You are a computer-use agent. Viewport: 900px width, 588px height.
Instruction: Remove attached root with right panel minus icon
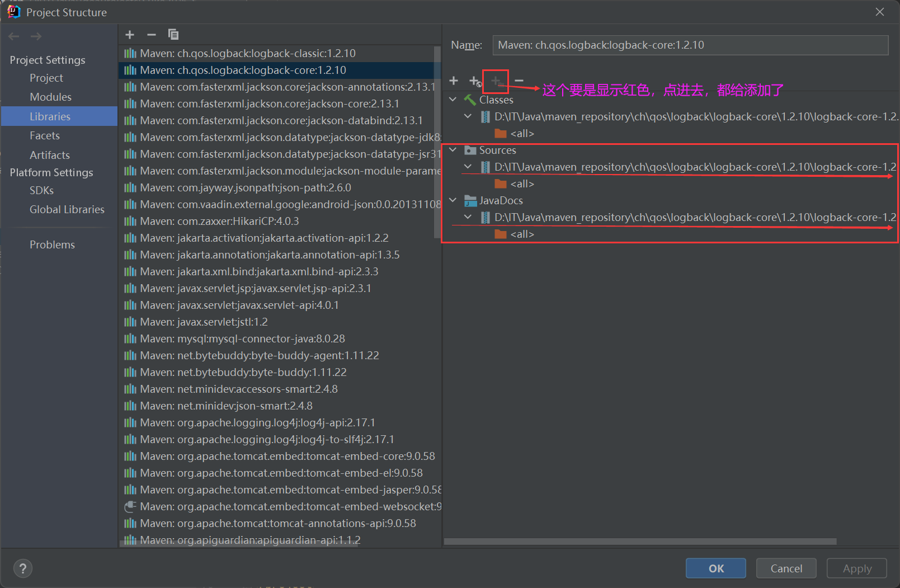point(519,81)
